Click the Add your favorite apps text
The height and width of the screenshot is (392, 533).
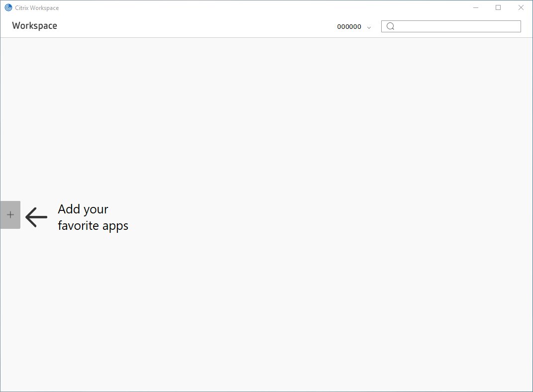pyautogui.click(x=93, y=217)
